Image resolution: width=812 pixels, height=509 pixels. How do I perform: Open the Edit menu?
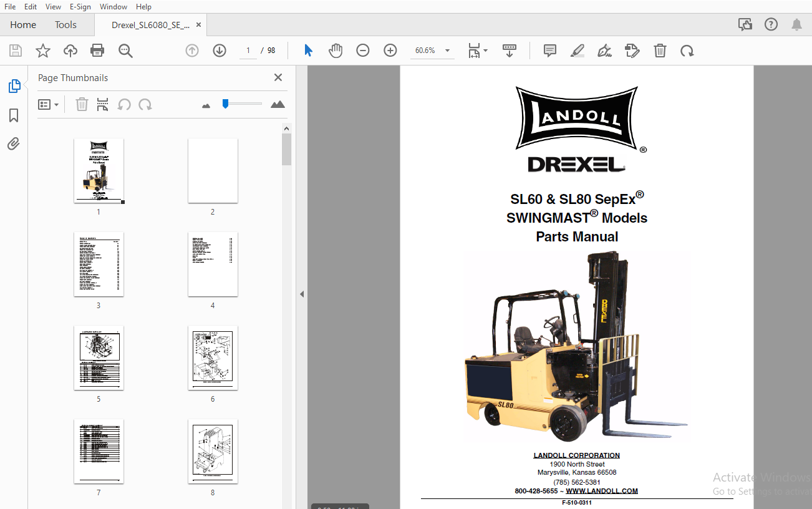(31, 6)
